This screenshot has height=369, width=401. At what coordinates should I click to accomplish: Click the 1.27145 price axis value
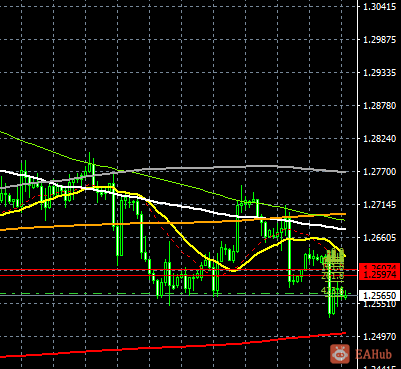pyautogui.click(x=379, y=205)
